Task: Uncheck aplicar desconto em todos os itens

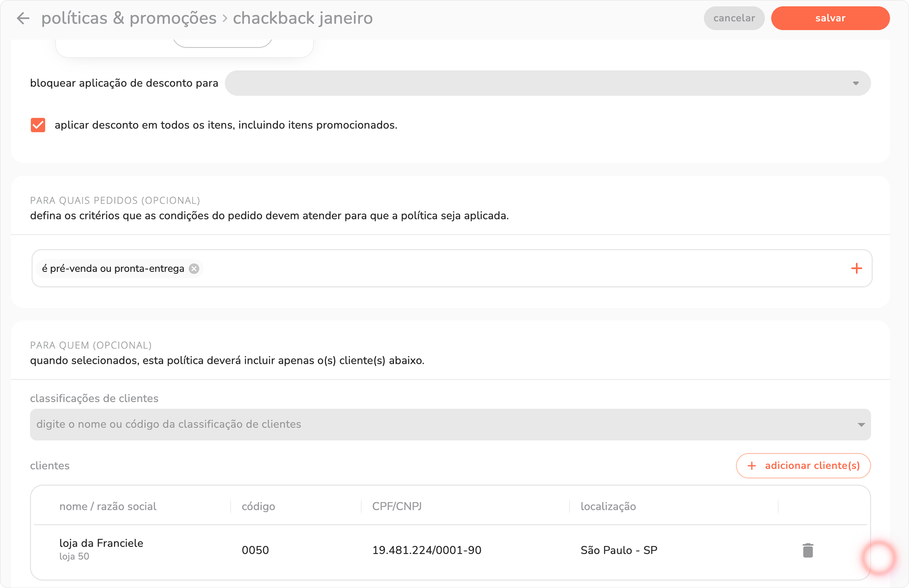Action: (x=38, y=125)
